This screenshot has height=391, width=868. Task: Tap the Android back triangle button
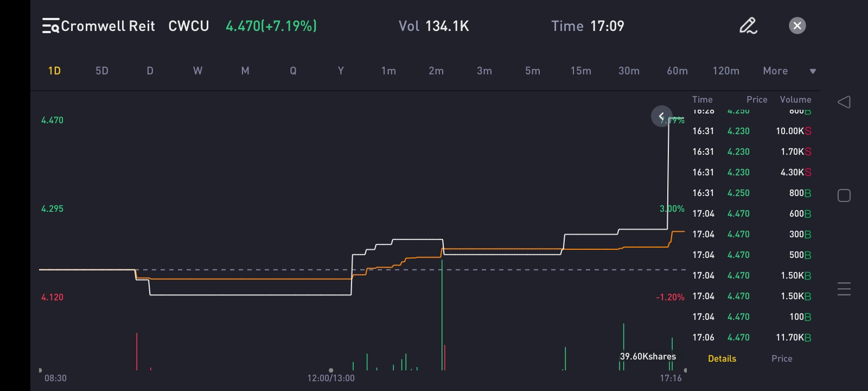[844, 102]
